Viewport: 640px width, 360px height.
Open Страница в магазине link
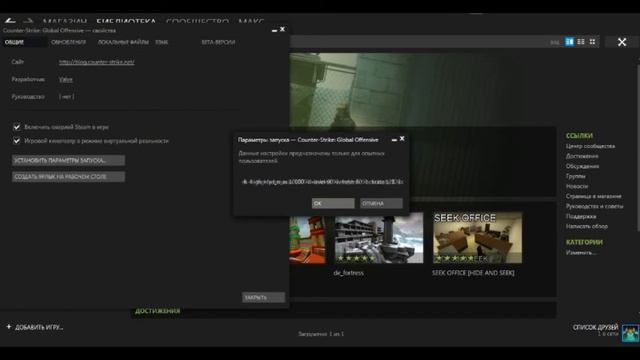tap(593, 196)
